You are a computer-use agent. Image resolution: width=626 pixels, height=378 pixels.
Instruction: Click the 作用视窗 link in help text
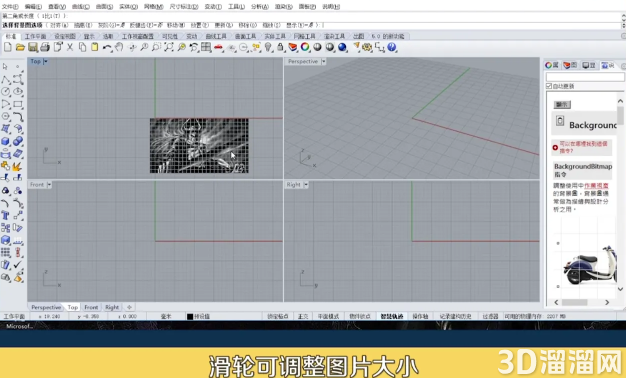tap(596, 186)
